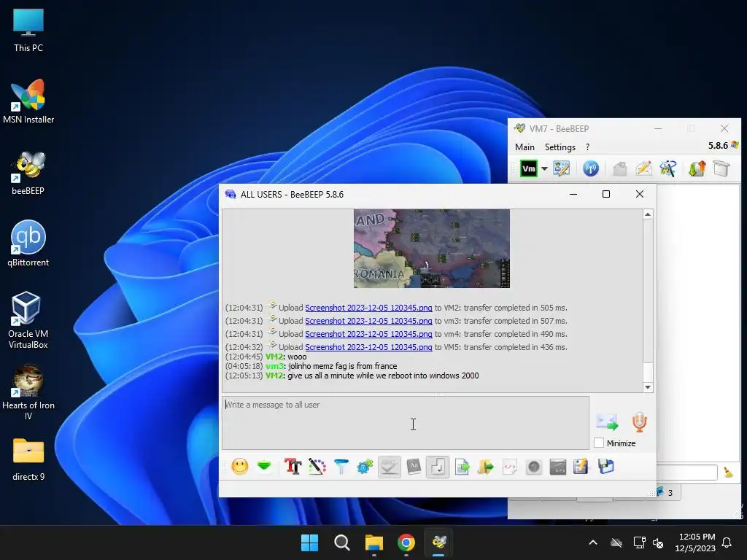The image size is (747, 560).
Task: Toggle the word completer dictionary icon
Action: pos(414,467)
